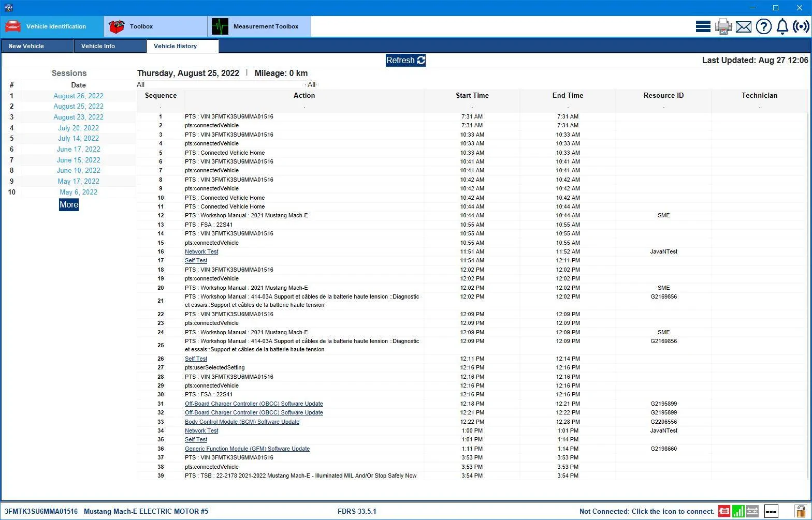This screenshot has width=812, height=520.
Task: Open the Toolbox tab
Action: [x=156, y=26]
